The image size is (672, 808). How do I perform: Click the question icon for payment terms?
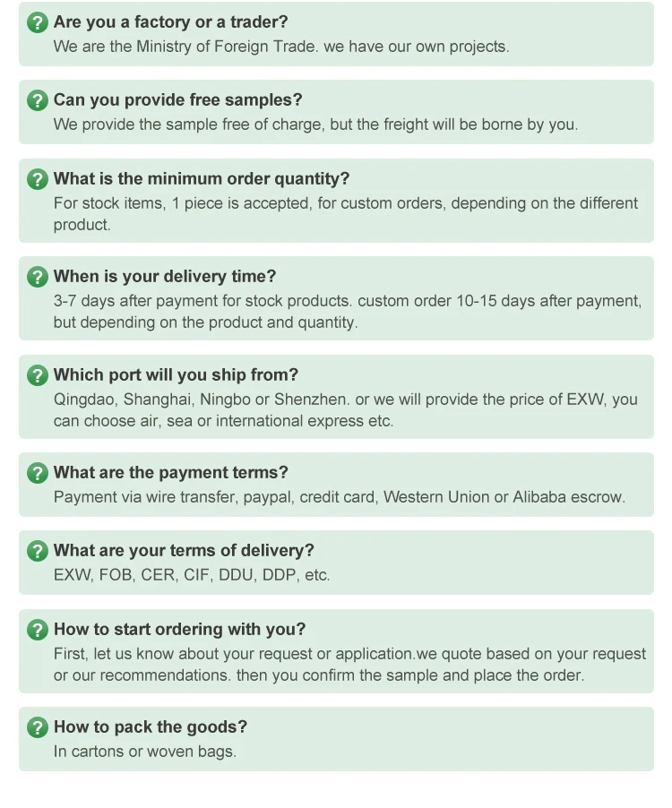tap(38, 473)
